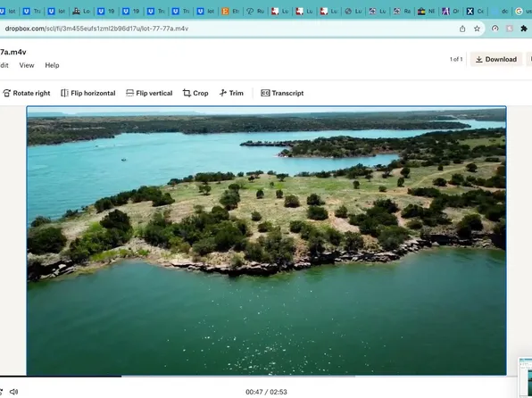Open the View menu

click(27, 65)
